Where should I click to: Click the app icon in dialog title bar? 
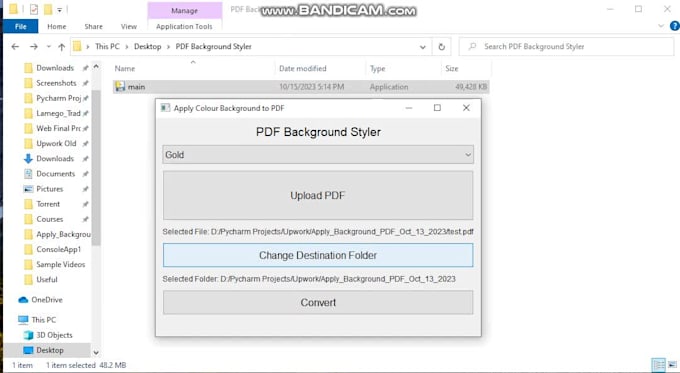click(x=165, y=108)
